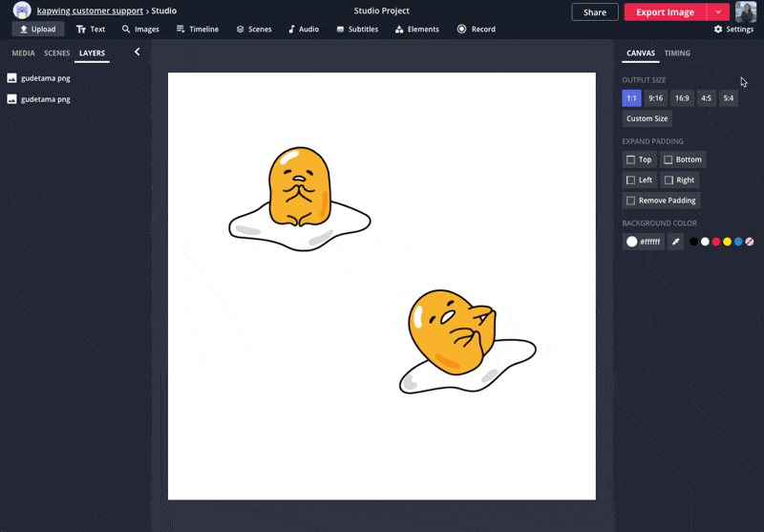
Task: Start the Record tool
Action: coord(476,30)
